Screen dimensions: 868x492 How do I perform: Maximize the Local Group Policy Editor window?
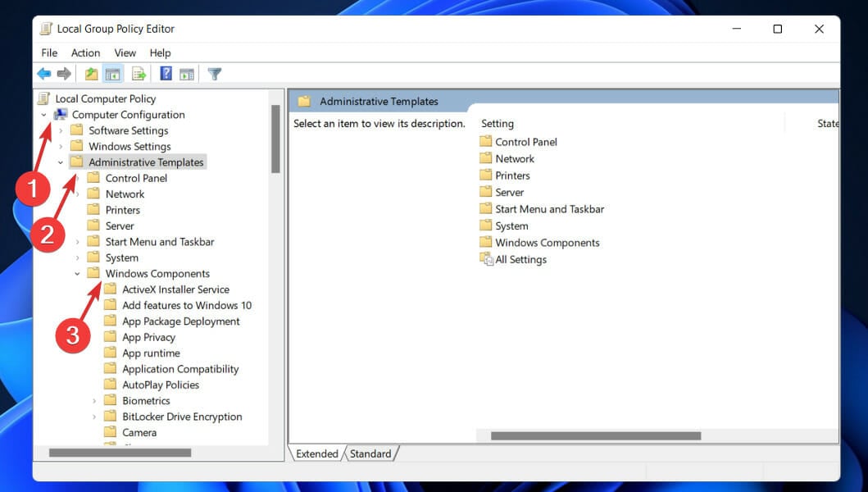click(777, 29)
